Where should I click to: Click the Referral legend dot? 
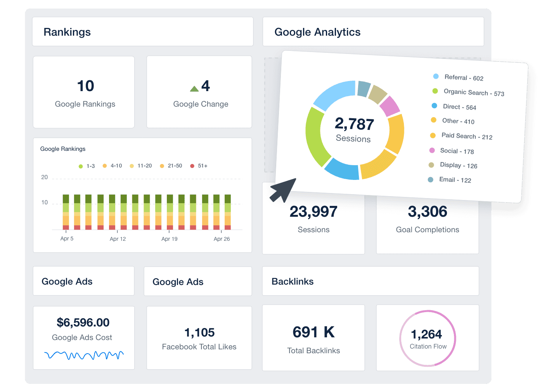click(x=436, y=76)
